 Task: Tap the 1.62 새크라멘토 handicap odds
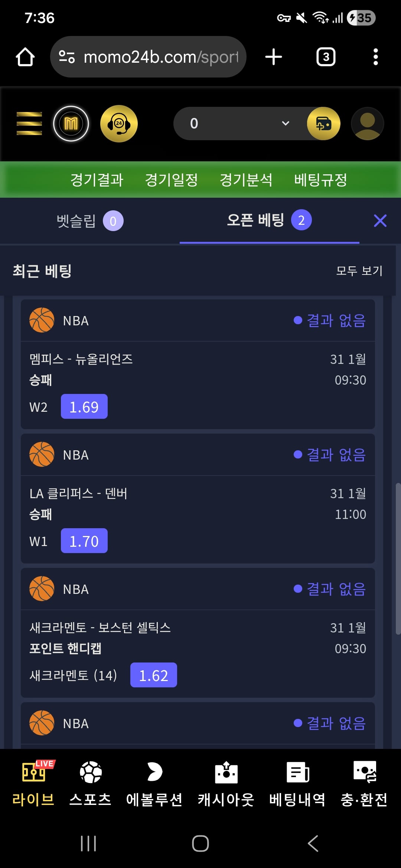(x=153, y=675)
